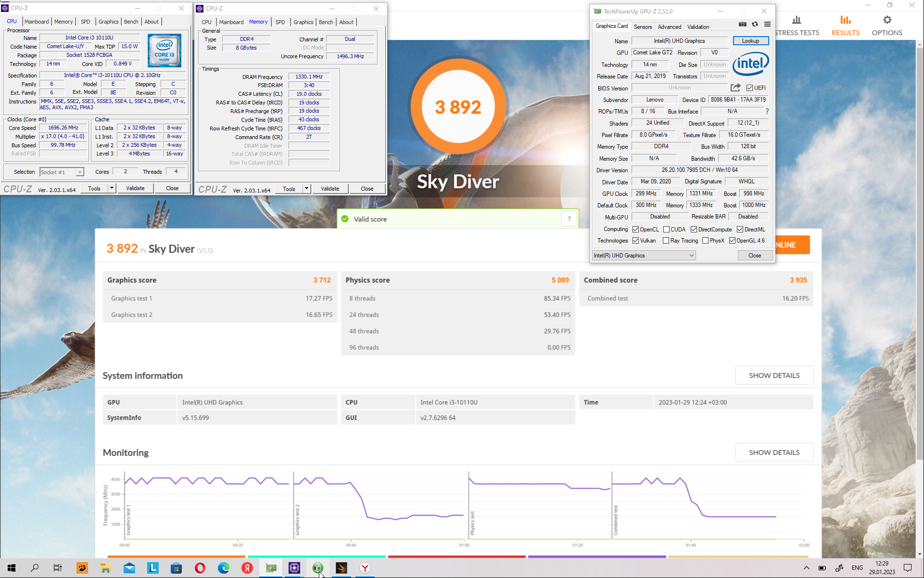Click the Device ID value in GPU-Z
924x578 pixels.
(x=738, y=100)
